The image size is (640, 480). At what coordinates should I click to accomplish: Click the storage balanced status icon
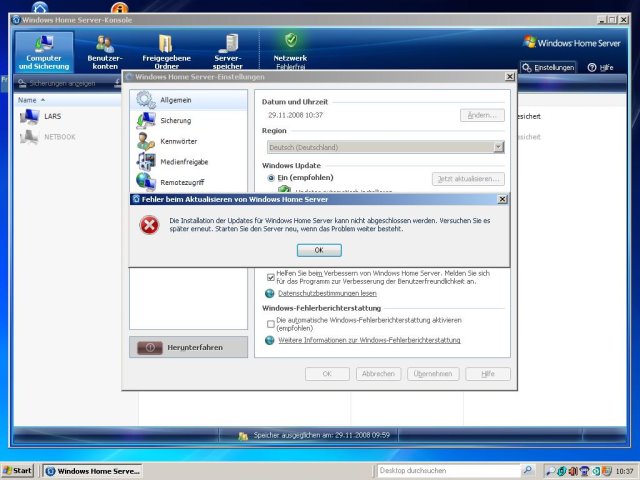(243, 436)
